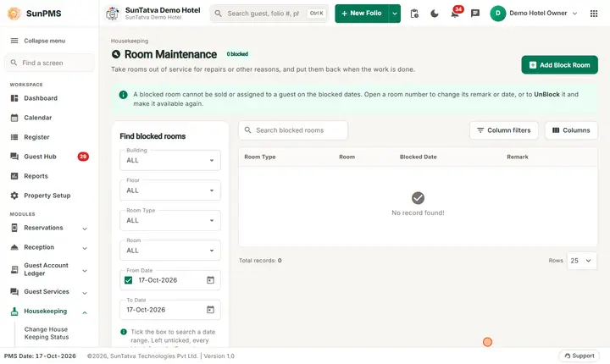Open Change House Keeping Status submenu item
The image size is (610, 364).
click(47, 334)
